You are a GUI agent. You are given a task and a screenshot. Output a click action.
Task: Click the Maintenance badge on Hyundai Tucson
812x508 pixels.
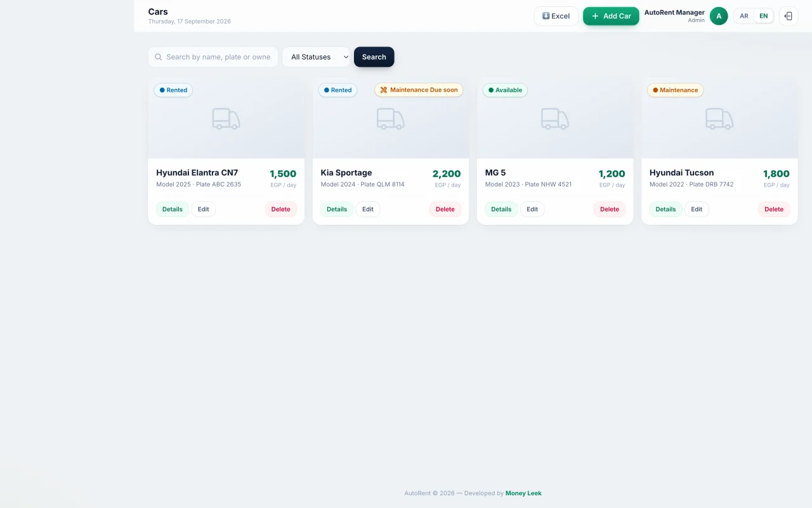(675, 90)
